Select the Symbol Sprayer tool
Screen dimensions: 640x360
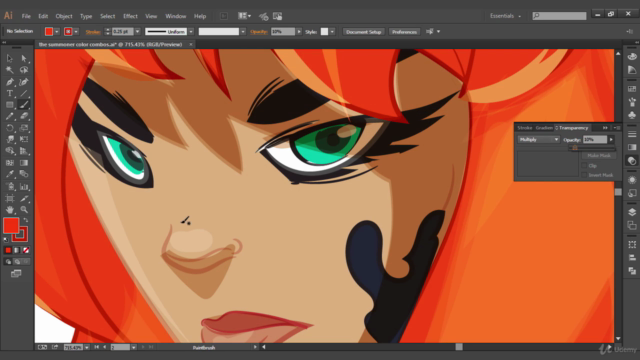coord(9,187)
